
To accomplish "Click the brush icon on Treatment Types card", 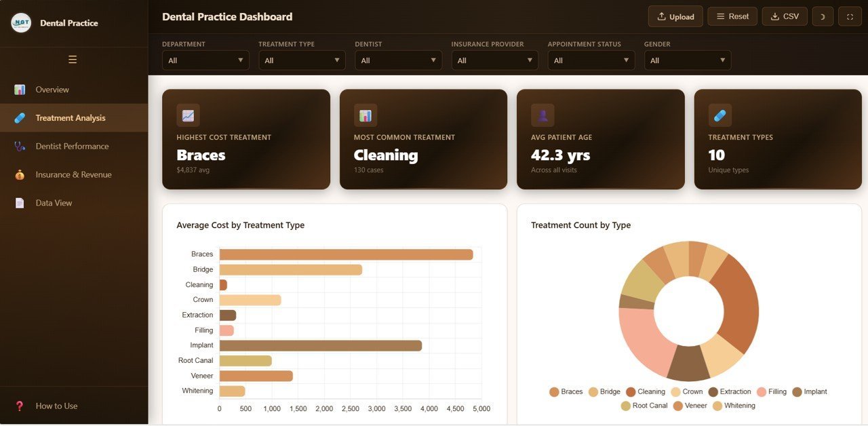I will coord(719,115).
